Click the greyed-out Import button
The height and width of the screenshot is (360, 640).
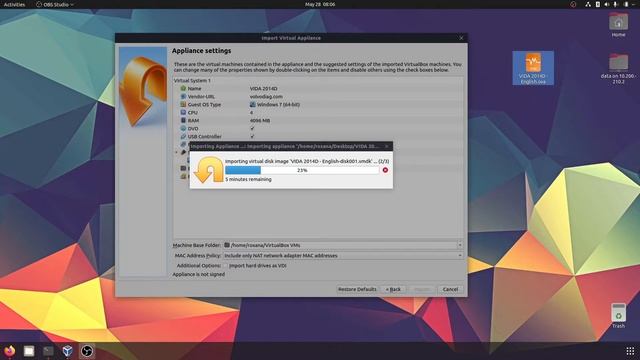pos(422,289)
